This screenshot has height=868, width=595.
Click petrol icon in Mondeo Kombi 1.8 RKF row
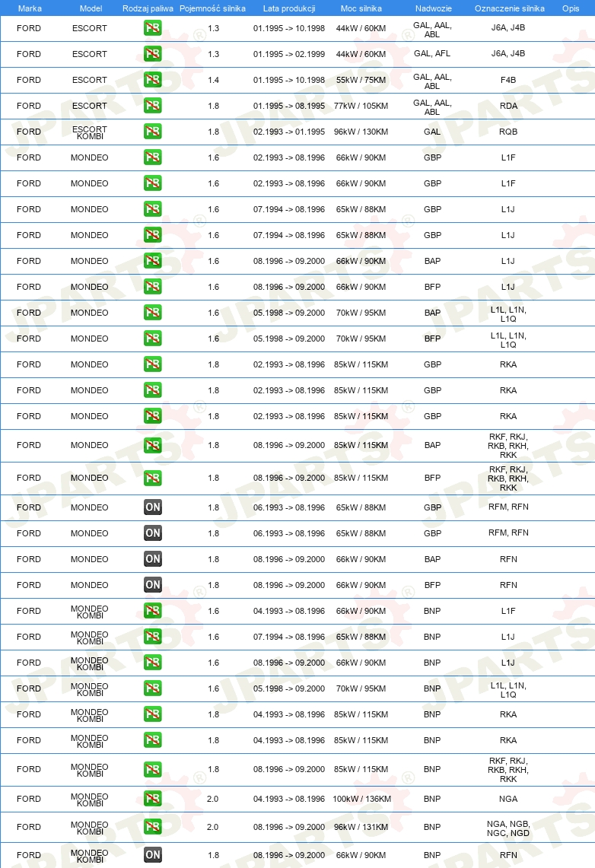[153, 769]
